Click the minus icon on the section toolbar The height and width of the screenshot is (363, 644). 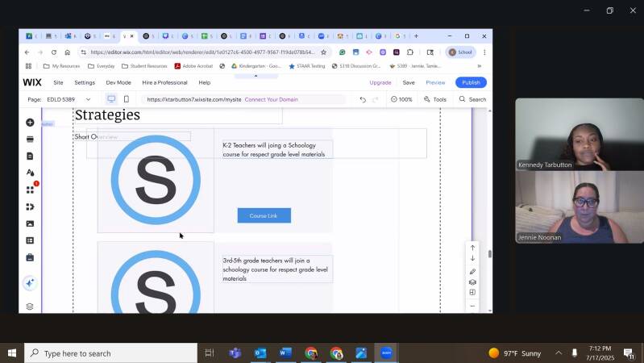click(472, 306)
